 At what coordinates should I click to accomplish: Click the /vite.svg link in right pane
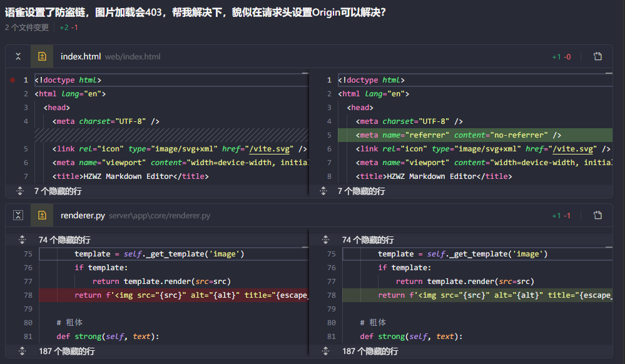coord(574,149)
